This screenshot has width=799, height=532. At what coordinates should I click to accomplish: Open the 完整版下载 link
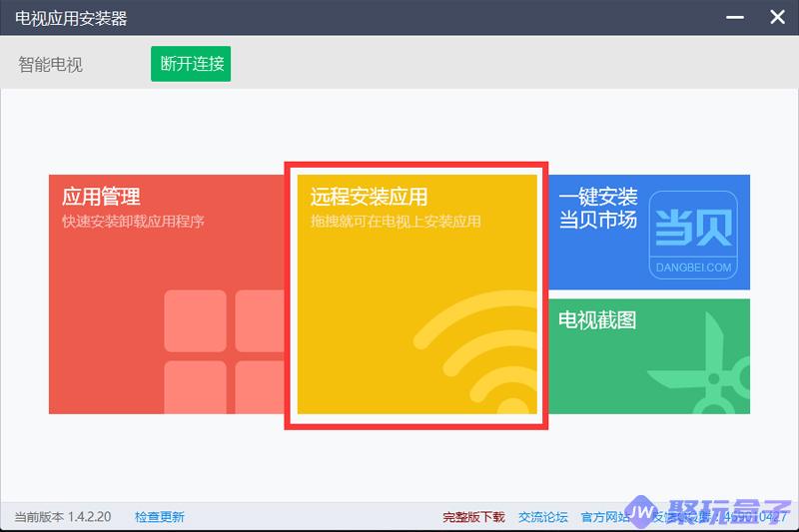pos(473,517)
